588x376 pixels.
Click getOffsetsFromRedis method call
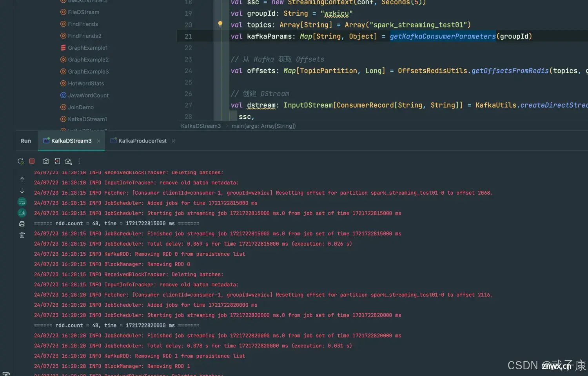[510, 70]
